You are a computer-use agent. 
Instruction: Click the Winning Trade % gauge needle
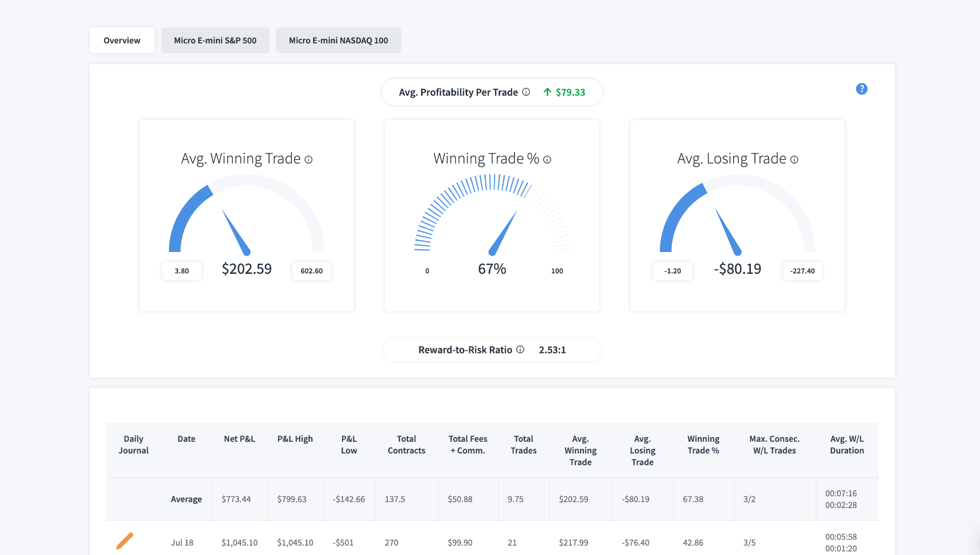[x=503, y=233]
